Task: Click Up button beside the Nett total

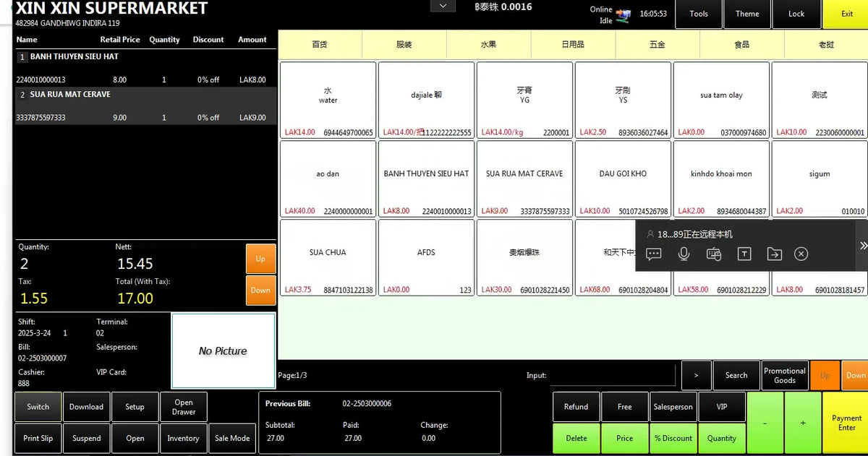Action: tap(260, 259)
